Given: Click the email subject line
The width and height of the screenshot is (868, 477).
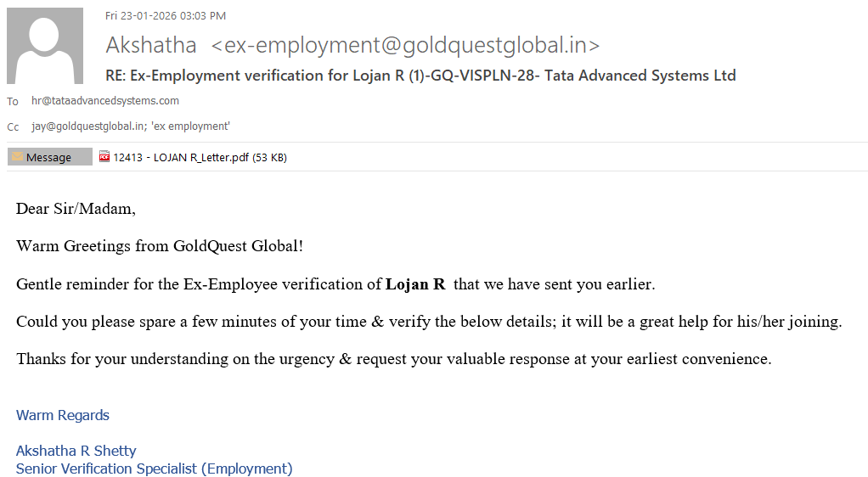Looking at the screenshot, I should [420, 76].
